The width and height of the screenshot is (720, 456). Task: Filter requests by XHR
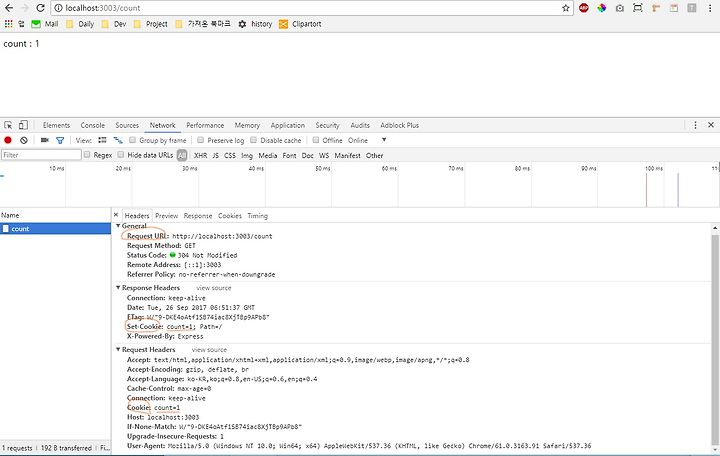pyautogui.click(x=200, y=155)
